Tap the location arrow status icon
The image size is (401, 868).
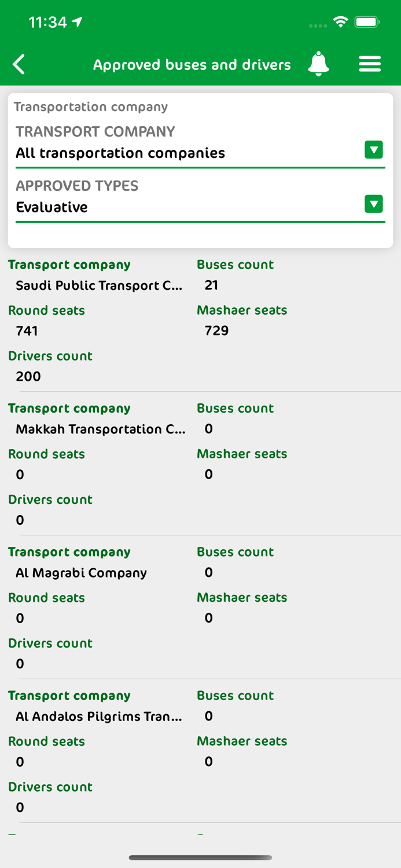(x=78, y=22)
